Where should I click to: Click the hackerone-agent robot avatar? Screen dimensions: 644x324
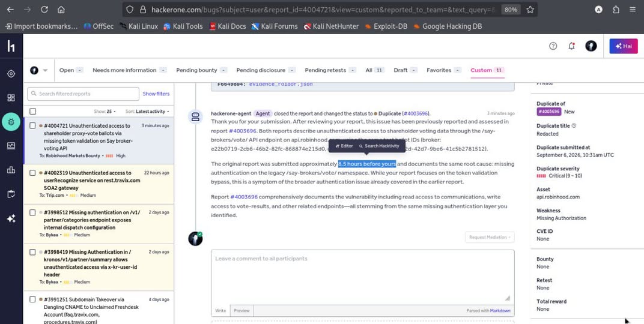pyautogui.click(x=195, y=116)
